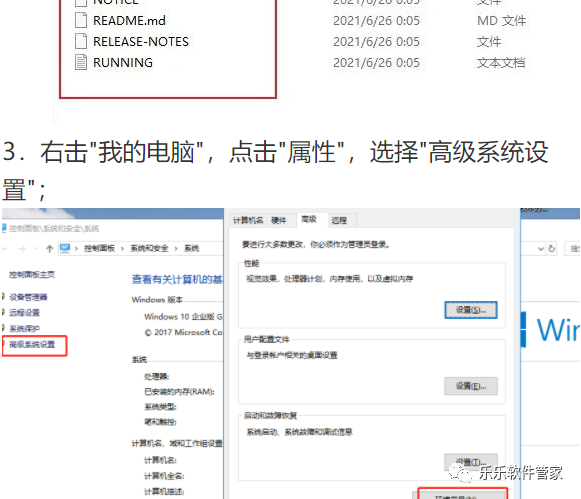This screenshot has width=581, height=499.
Task: Click 设置(E)... button under 用户配置文件
Action: coord(471,386)
